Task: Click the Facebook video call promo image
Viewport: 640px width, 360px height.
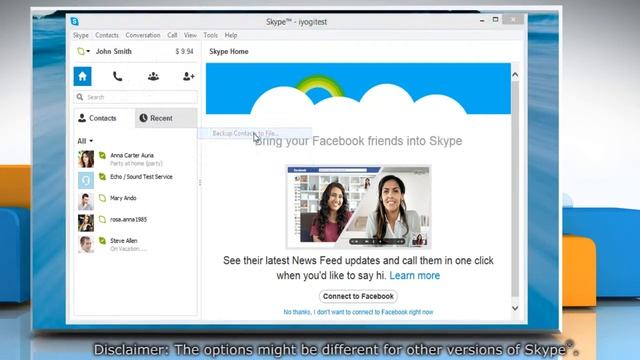Action: [x=358, y=207]
